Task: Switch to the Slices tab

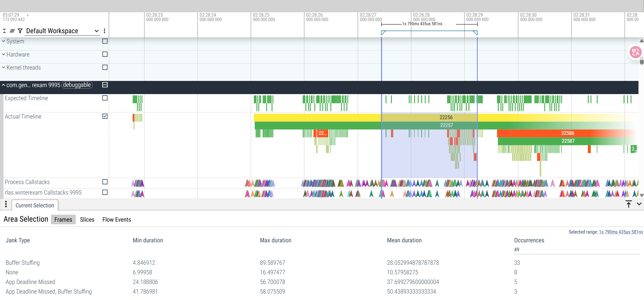Action: click(87, 220)
